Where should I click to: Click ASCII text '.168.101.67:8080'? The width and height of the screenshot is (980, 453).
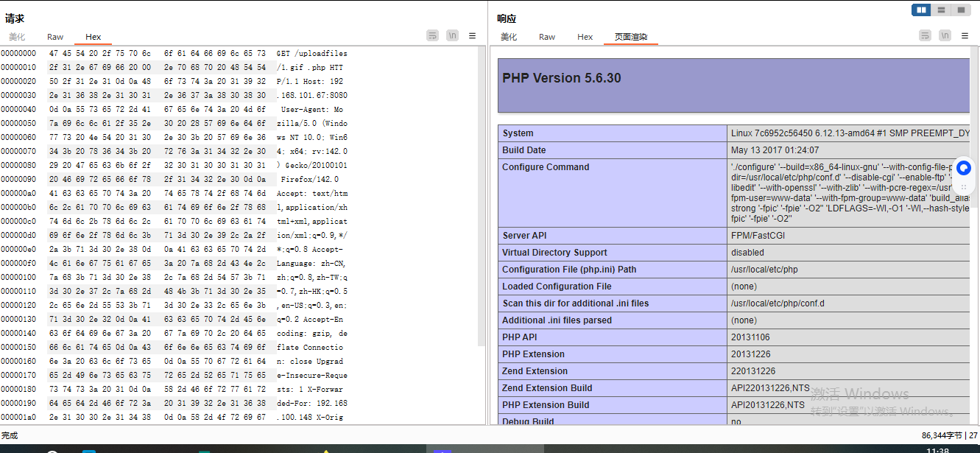pos(311,95)
